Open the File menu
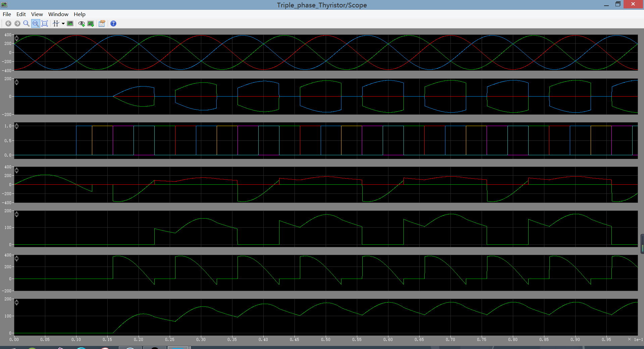The height and width of the screenshot is (349, 644). point(7,14)
